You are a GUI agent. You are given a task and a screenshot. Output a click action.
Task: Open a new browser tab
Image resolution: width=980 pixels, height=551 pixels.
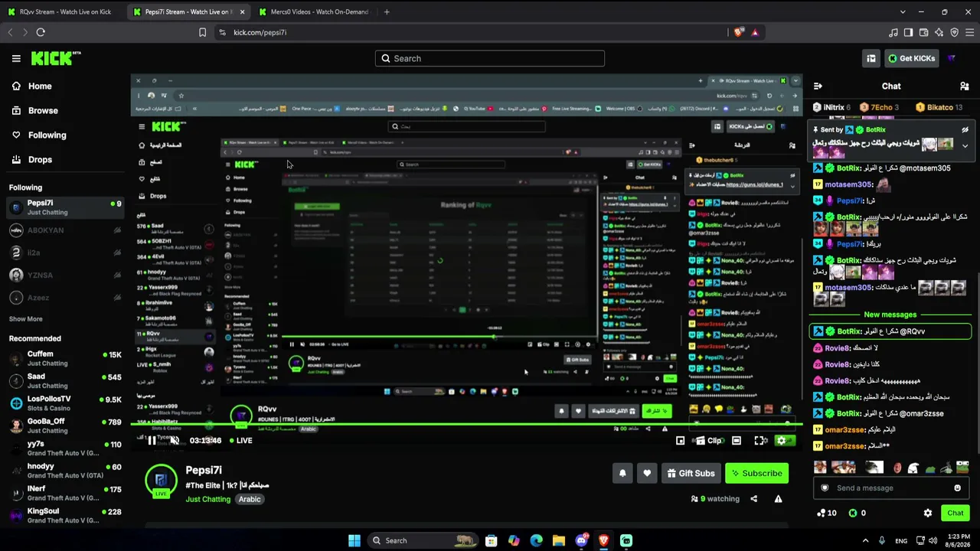tap(387, 11)
